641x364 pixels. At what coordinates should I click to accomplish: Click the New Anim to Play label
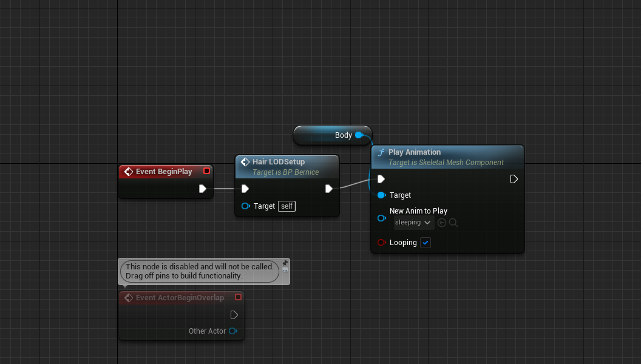[x=418, y=211]
